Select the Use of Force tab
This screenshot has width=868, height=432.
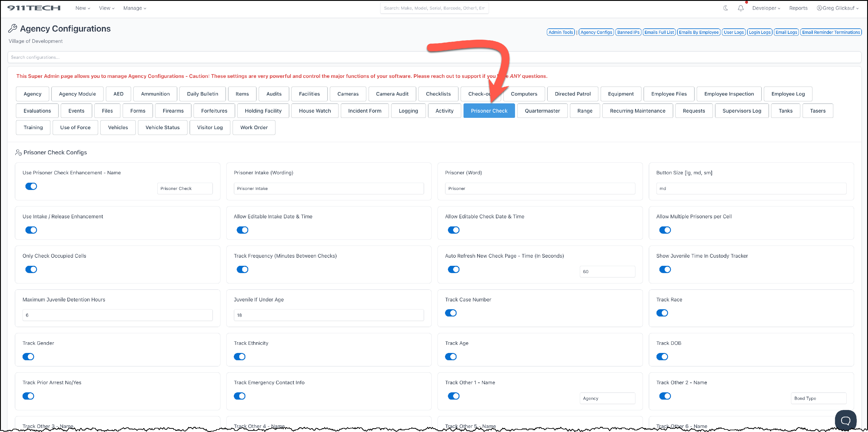pos(75,127)
